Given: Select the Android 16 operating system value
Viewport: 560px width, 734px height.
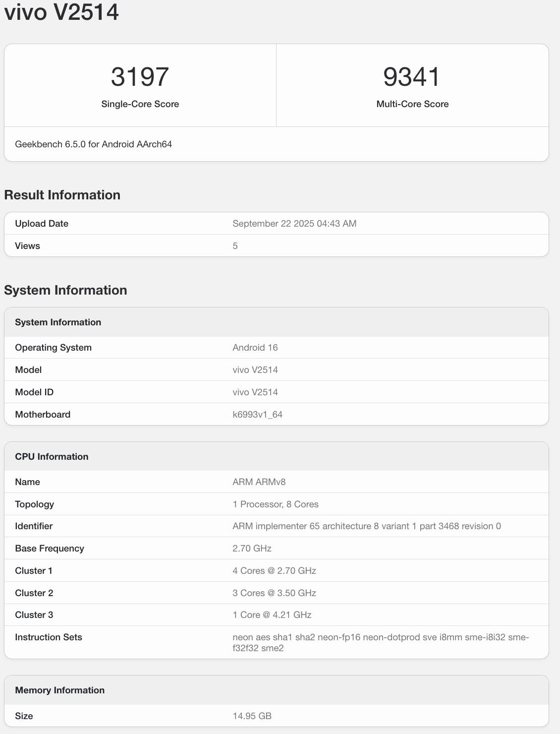Looking at the screenshot, I should tap(255, 348).
